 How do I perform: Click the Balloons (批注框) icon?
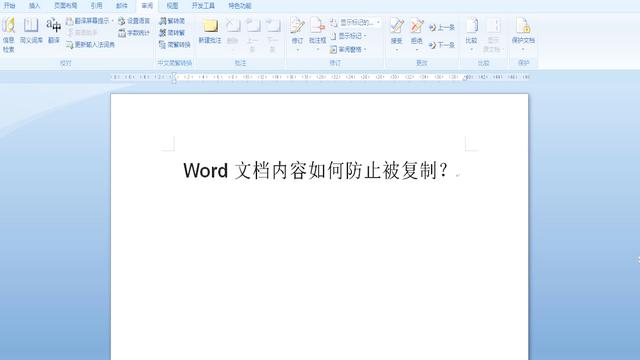[x=317, y=26]
